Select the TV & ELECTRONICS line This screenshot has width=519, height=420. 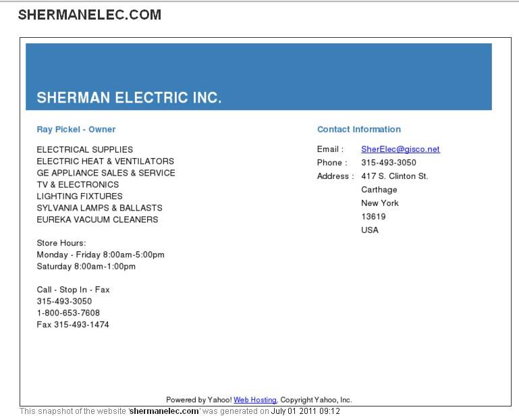pos(78,184)
